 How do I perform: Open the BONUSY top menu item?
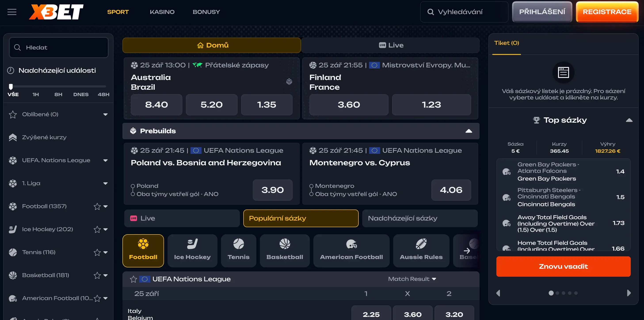coord(206,12)
